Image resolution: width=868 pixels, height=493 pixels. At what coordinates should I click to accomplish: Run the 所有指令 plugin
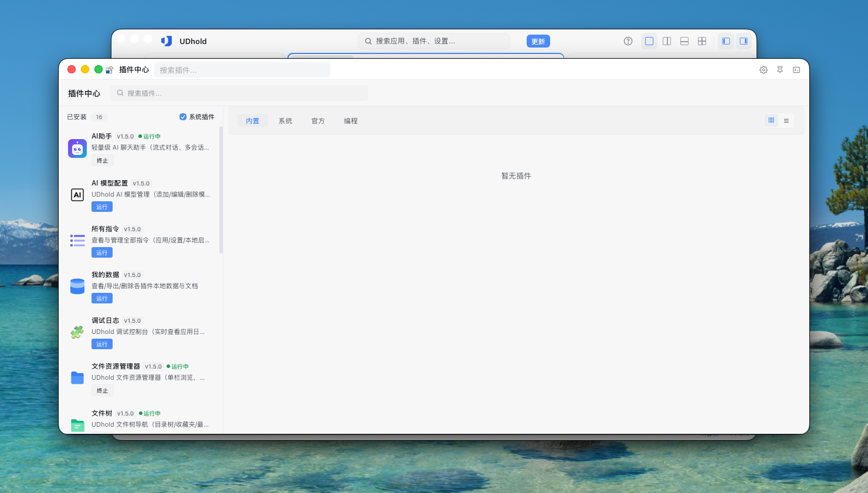(x=102, y=252)
